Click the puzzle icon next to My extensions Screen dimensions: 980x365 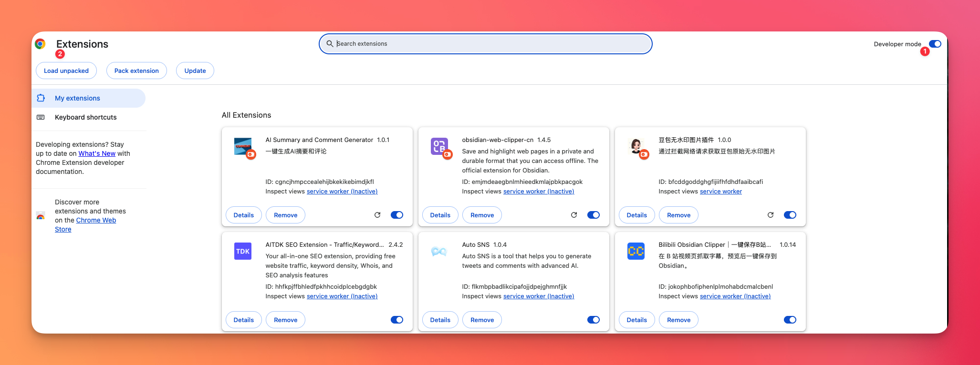coord(41,98)
